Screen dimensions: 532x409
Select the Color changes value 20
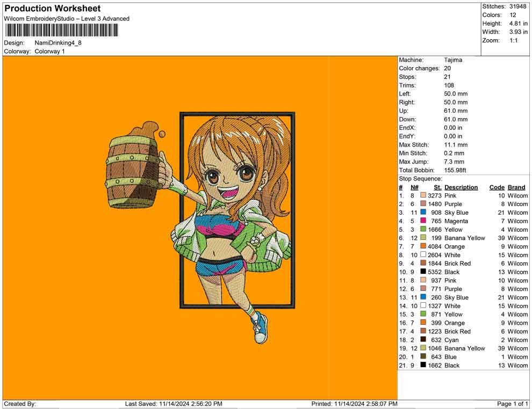point(448,68)
